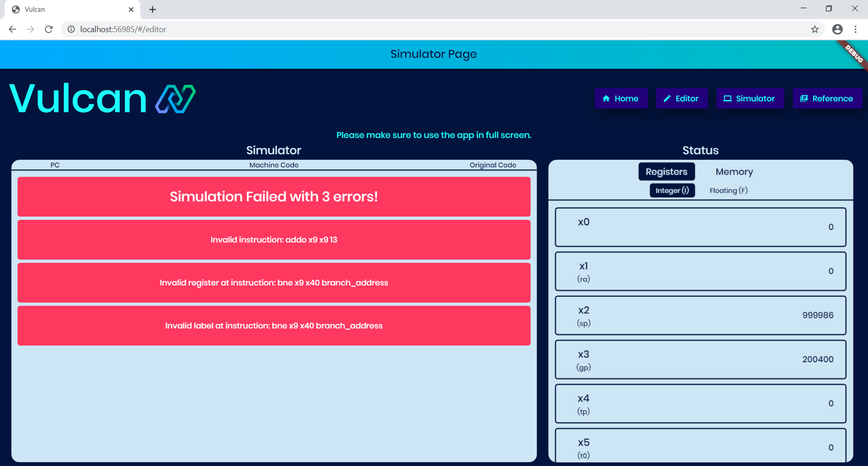868x466 pixels.
Task: Click the x2 value 999986
Action: tap(818, 315)
